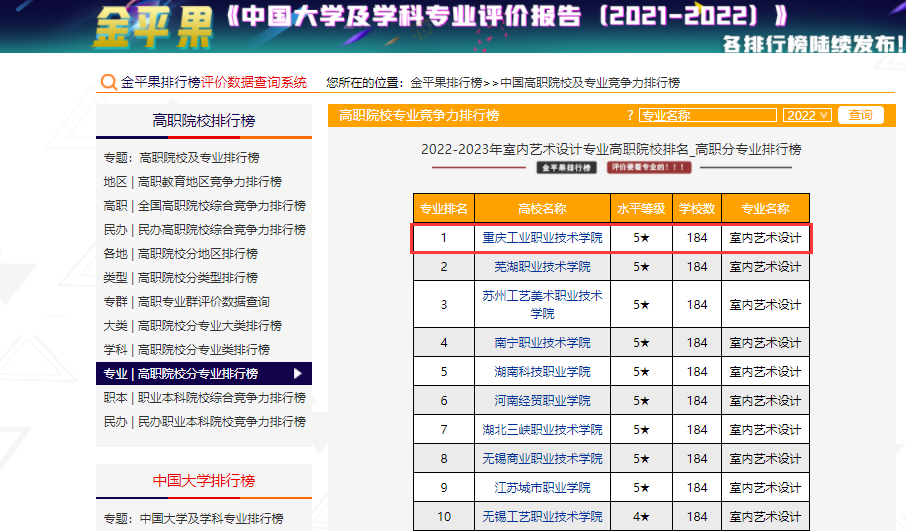This screenshot has width=906, height=531.
Task: Type in the 专业名称 input field
Action: (x=708, y=116)
